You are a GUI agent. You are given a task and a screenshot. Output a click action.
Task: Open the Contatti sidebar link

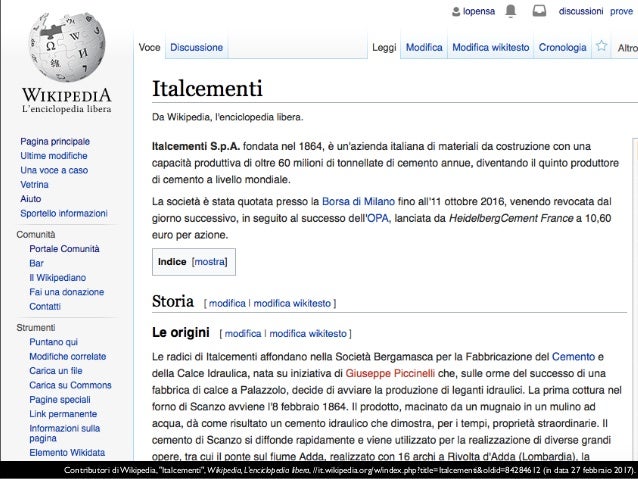(x=45, y=306)
